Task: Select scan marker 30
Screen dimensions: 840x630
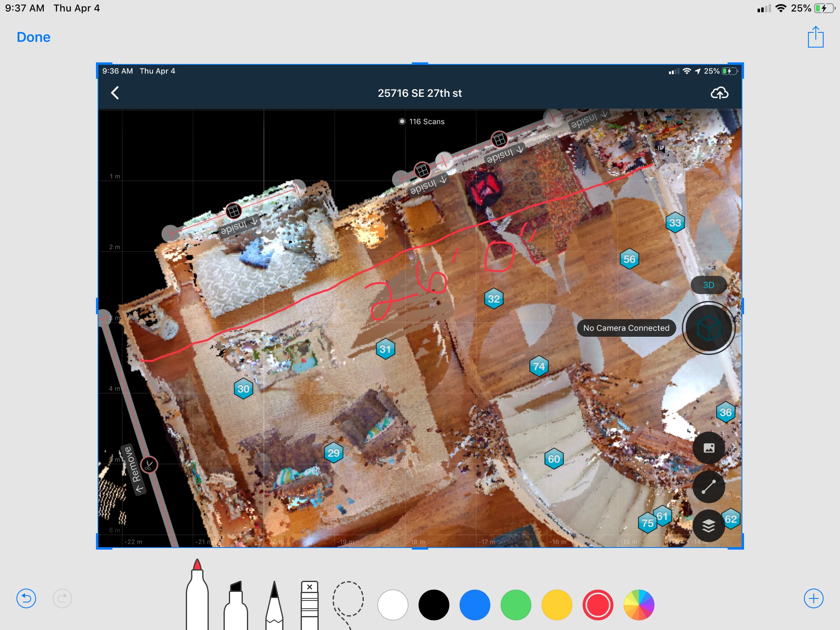Action: click(243, 388)
